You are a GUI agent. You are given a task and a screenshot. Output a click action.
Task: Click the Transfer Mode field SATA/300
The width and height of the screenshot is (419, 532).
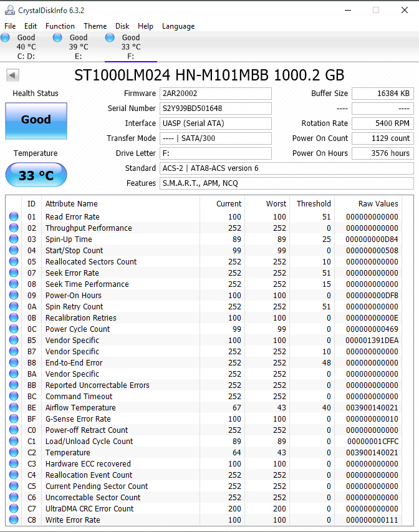click(216, 138)
